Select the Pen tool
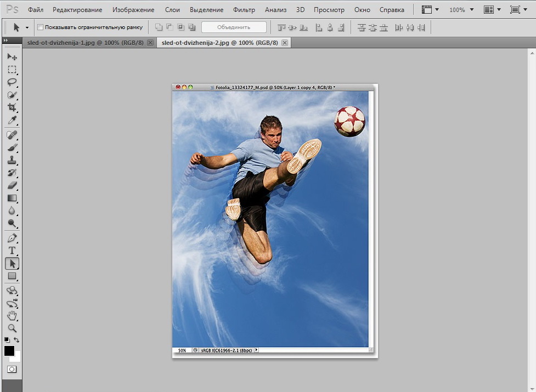The width and height of the screenshot is (536, 392). tap(12, 238)
